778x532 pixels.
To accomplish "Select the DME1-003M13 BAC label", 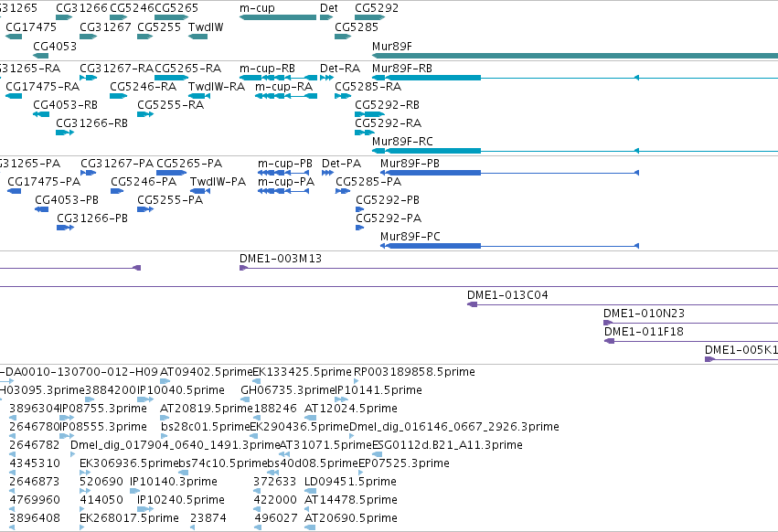I will point(281,259).
